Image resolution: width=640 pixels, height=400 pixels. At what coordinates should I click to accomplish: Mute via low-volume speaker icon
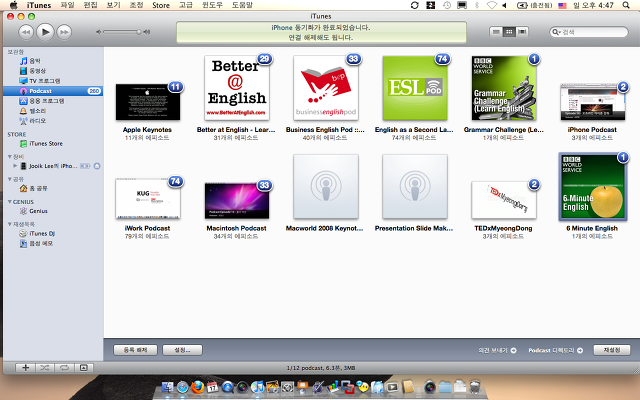click(x=98, y=32)
